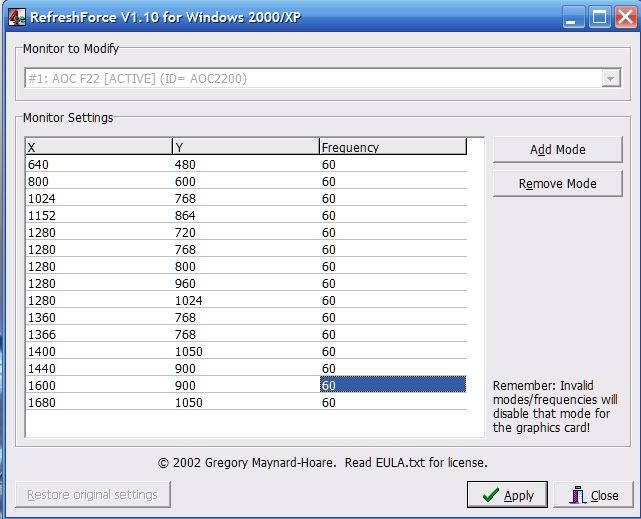Select the 720 cell in Y column
The image size is (641, 519).
[x=246, y=233]
